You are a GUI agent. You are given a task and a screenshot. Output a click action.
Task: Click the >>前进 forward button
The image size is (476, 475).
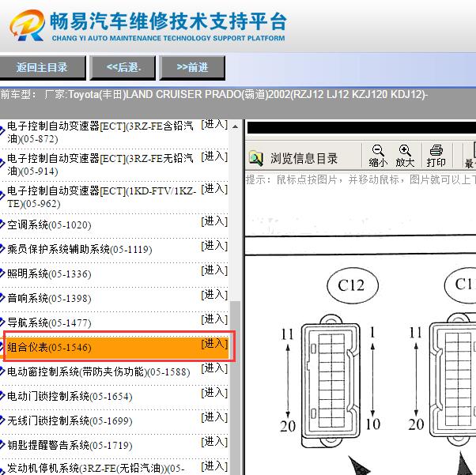pos(192,67)
